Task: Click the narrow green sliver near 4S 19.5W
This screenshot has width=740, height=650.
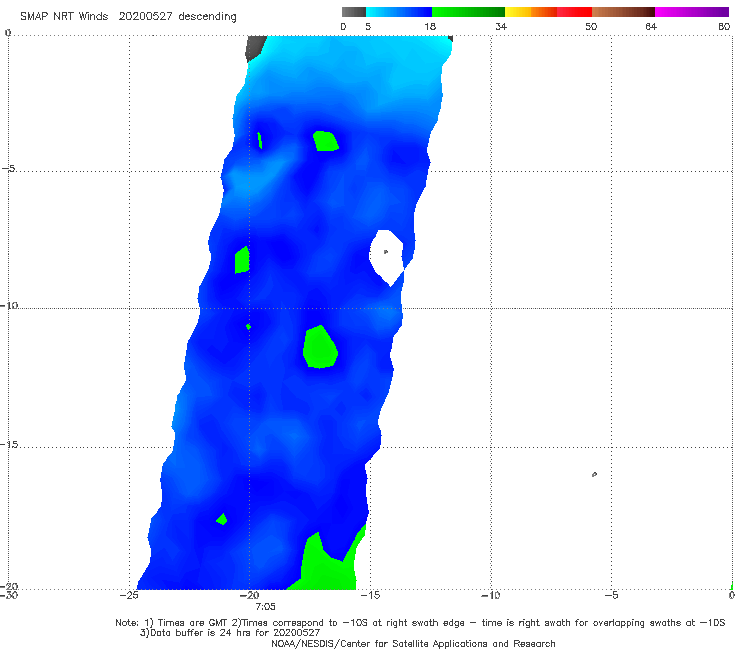Action: (260, 141)
